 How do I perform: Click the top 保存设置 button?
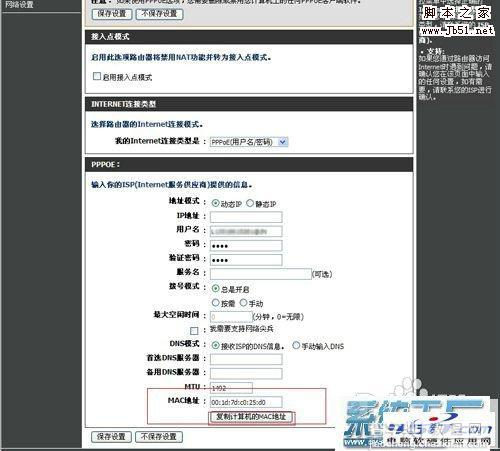click(x=112, y=14)
